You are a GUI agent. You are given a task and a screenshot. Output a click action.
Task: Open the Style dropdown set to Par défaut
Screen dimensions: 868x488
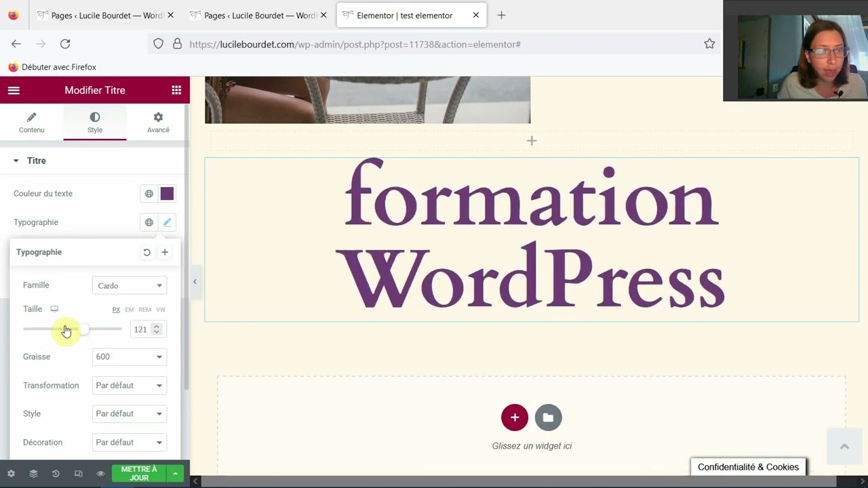[130, 413]
